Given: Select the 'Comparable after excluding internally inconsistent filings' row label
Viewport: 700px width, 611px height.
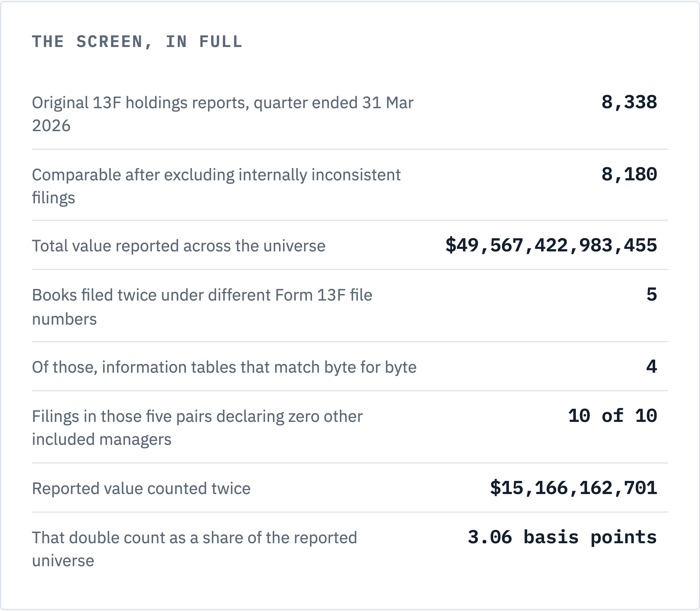Looking at the screenshot, I should pos(216,186).
